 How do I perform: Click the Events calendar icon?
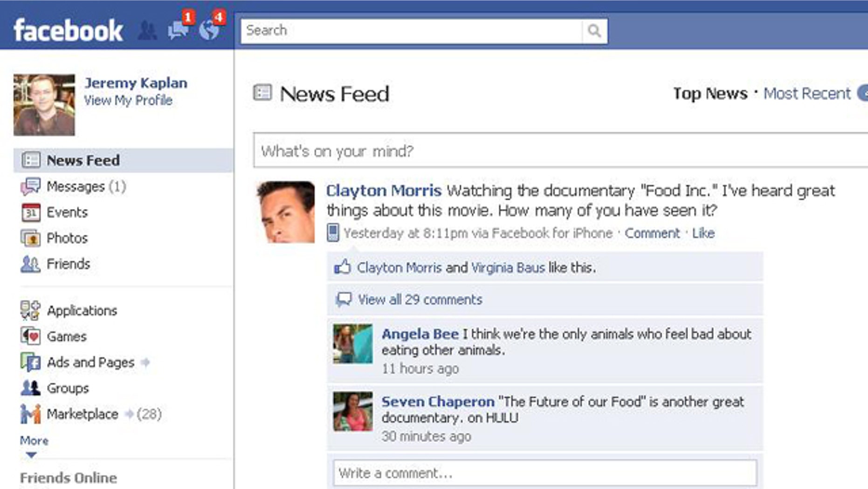click(31, 212)
